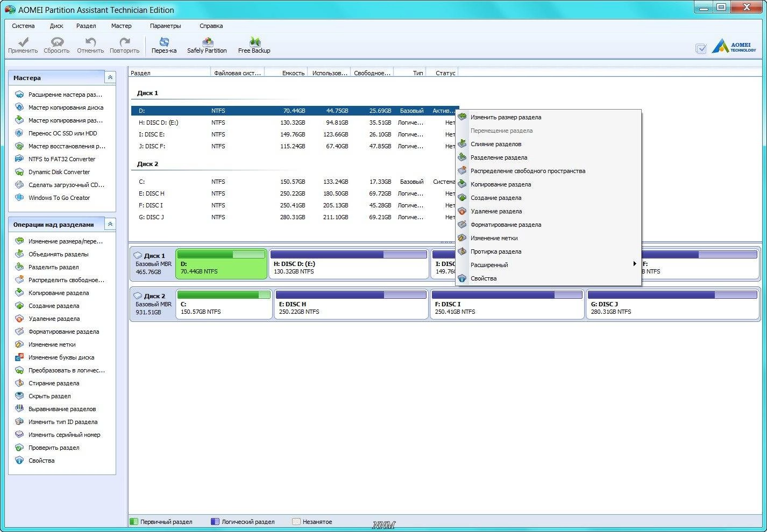Open Перенос ОС SSD или HDD wizard

62,133
